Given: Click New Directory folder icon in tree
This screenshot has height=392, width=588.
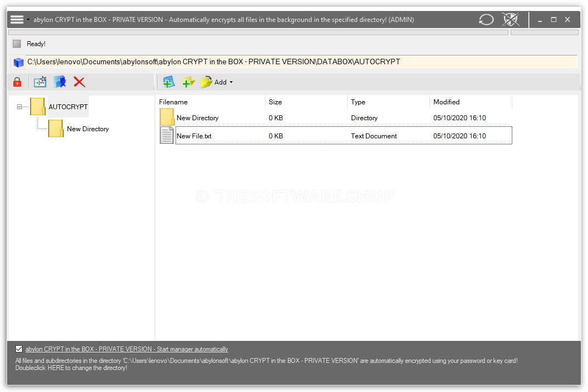Looking at the screenshot, I should pyautogui.click(x=56, y=128).
